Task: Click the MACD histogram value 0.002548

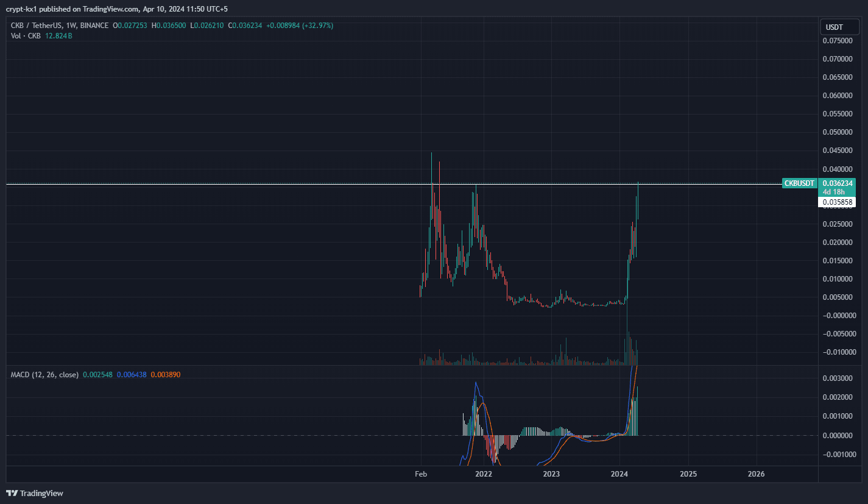Action: tap(97, 375)
